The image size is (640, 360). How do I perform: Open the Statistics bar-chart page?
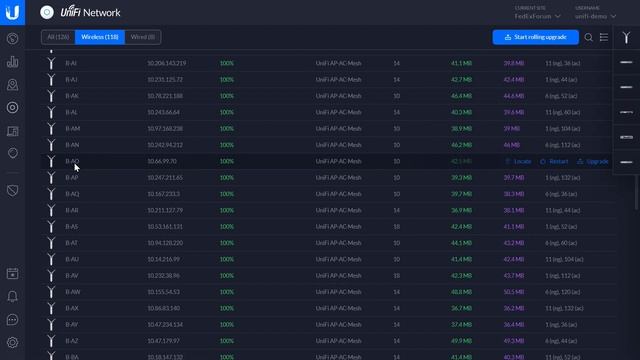point(12,62)
